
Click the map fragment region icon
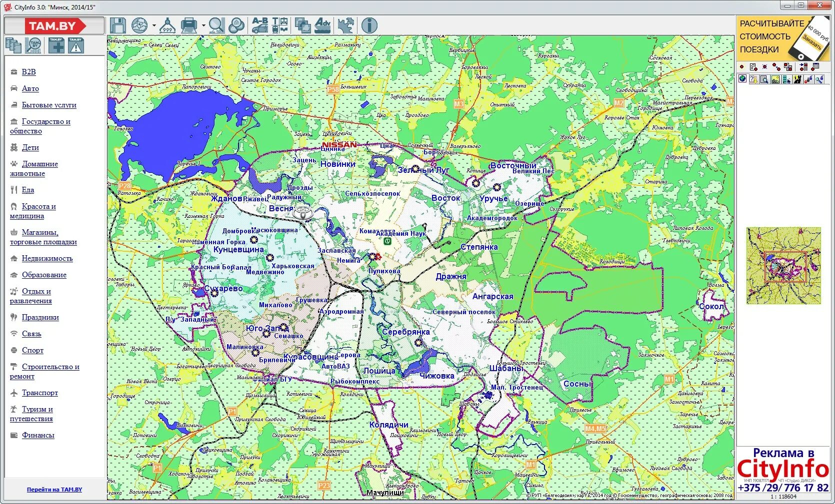[346, 25]
